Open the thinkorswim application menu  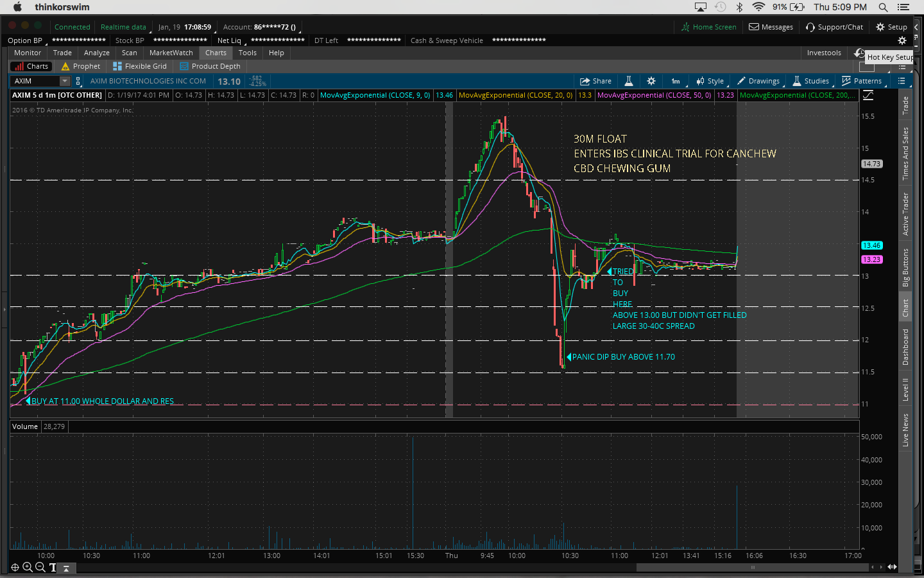pyautogui.click(x=62, y=7)
